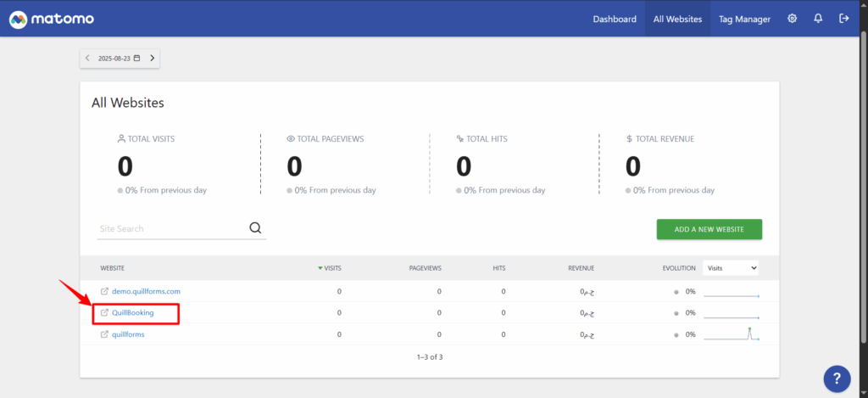Image resolution: width=868 pixels, height=398 pixels.
Task: Click the quillforms evolution sparkline graph
Action: (x=731, y=334)
